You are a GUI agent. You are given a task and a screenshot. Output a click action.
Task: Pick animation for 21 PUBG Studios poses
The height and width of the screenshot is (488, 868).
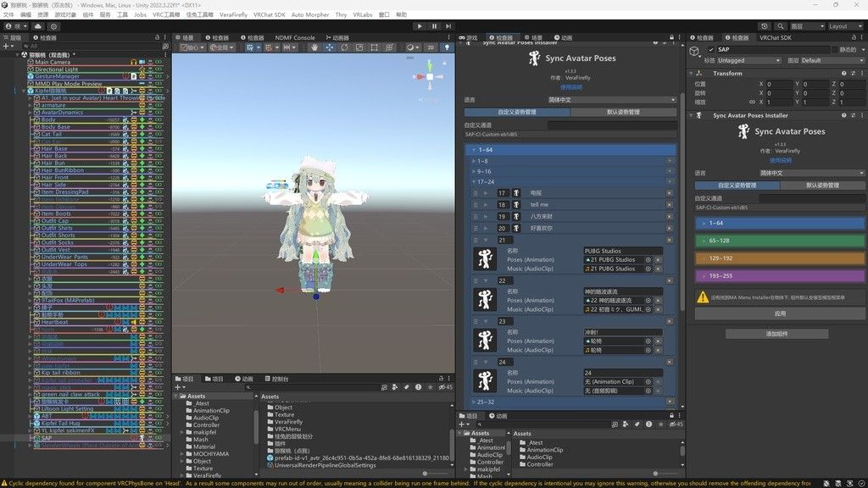tap(648, 259)
